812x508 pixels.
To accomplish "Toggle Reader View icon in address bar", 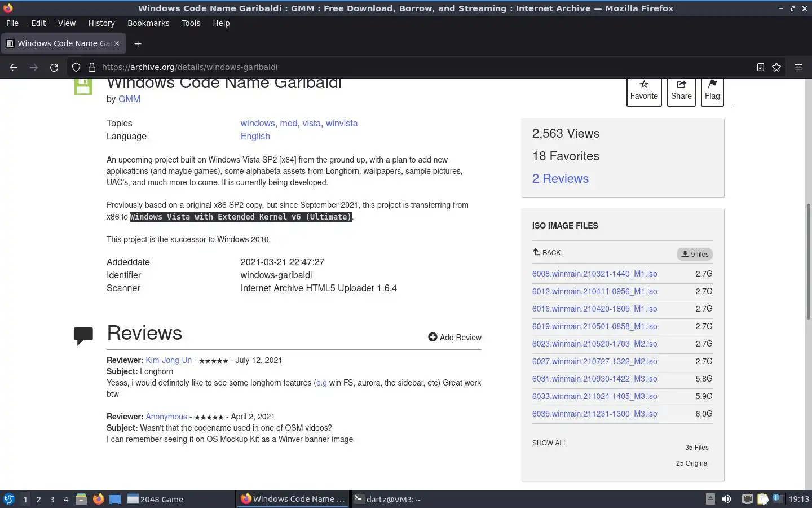I will point(760,67).
